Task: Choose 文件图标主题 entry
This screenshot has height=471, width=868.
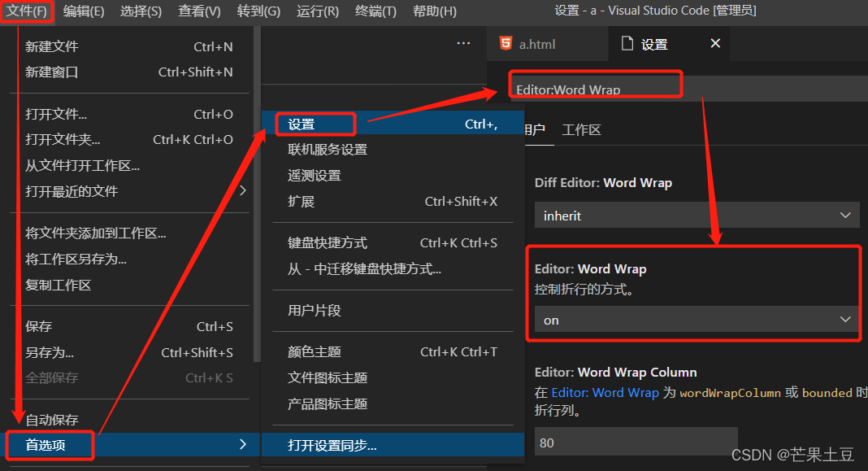Action: tap(393, 378)
